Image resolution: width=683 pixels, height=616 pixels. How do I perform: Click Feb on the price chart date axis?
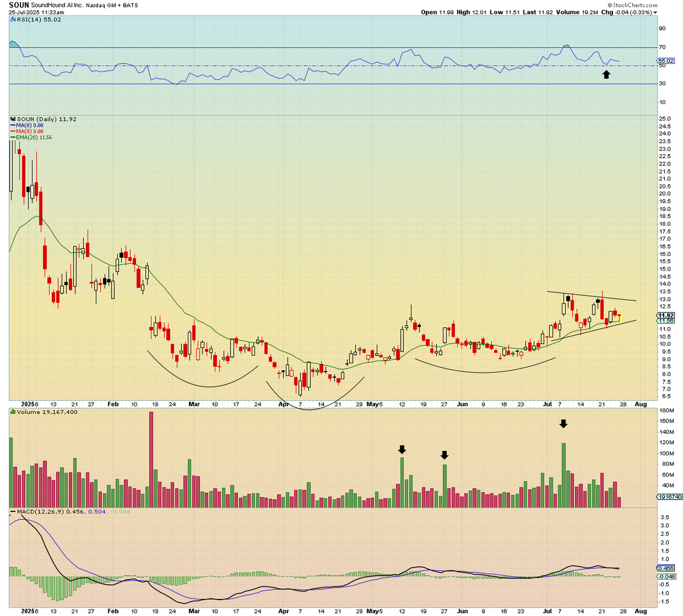coord(113,404)
